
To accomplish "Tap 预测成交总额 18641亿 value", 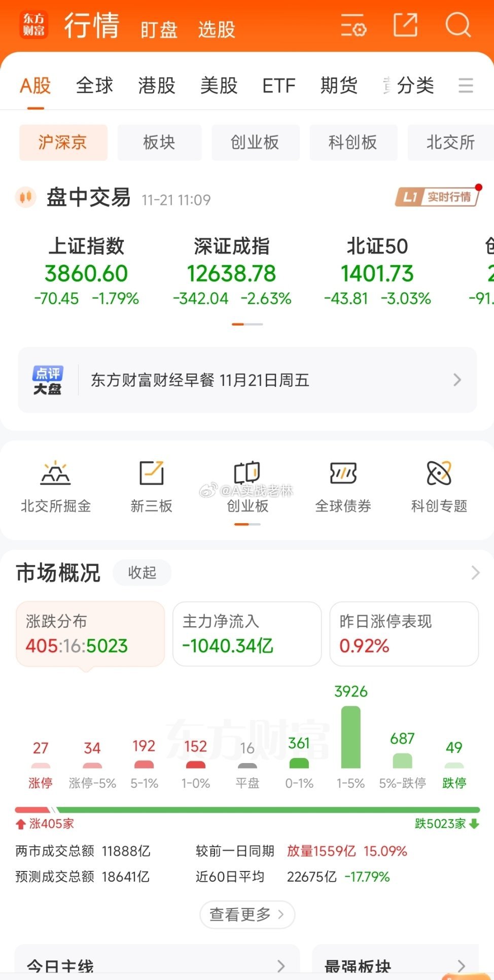I will pyautogui.click(x=126, y=877).
